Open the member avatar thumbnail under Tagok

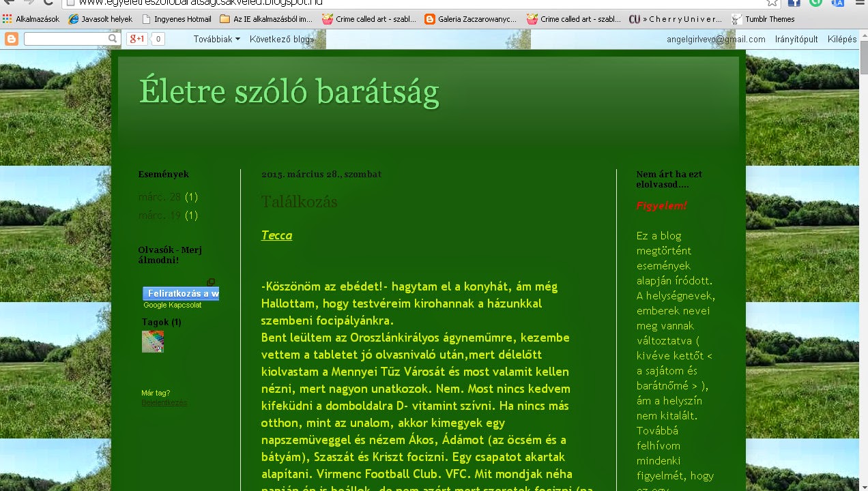pos(153,342)
